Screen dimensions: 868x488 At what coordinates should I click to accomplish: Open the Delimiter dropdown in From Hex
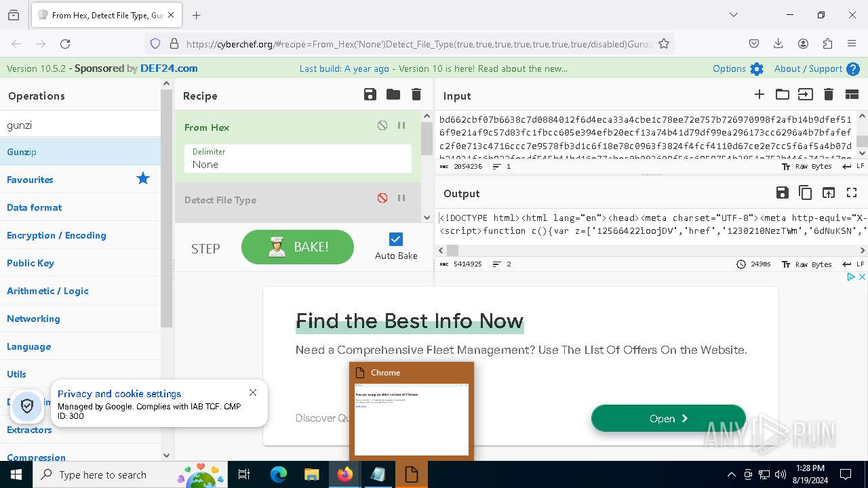(298, 159)
